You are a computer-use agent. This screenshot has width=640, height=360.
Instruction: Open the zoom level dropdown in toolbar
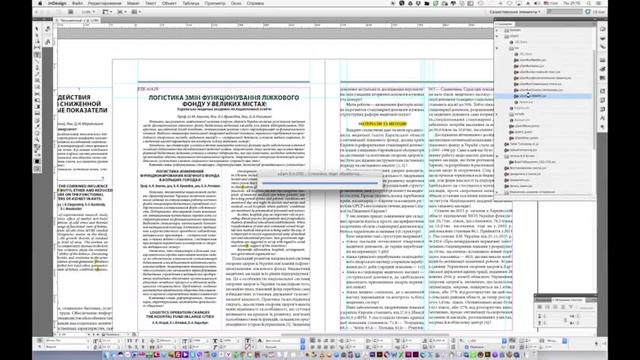tap(89, 12)
